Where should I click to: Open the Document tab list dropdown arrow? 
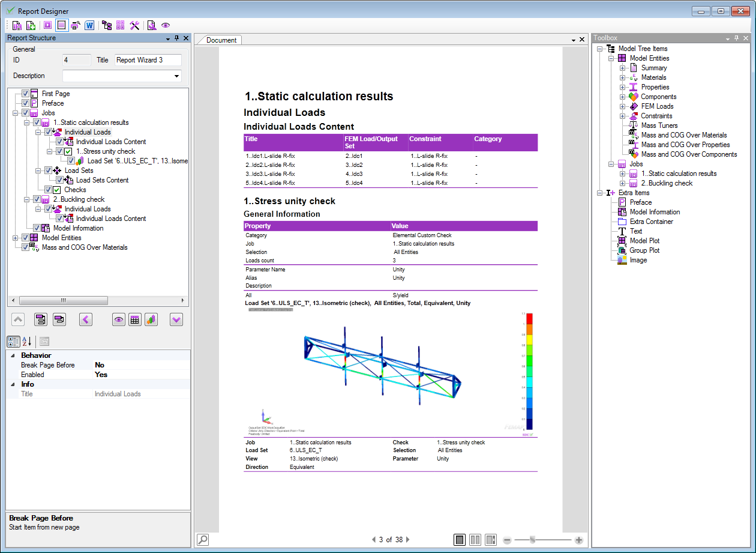[574, 40]
